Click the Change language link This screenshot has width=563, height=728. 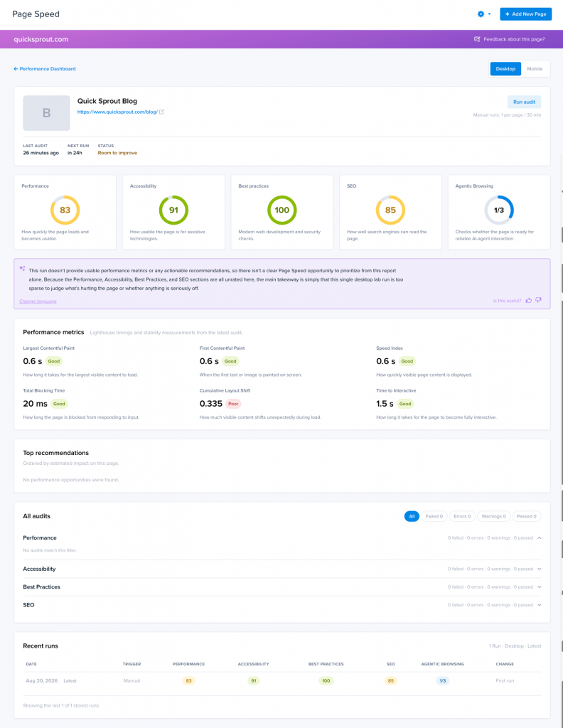(x=38, y=301)
